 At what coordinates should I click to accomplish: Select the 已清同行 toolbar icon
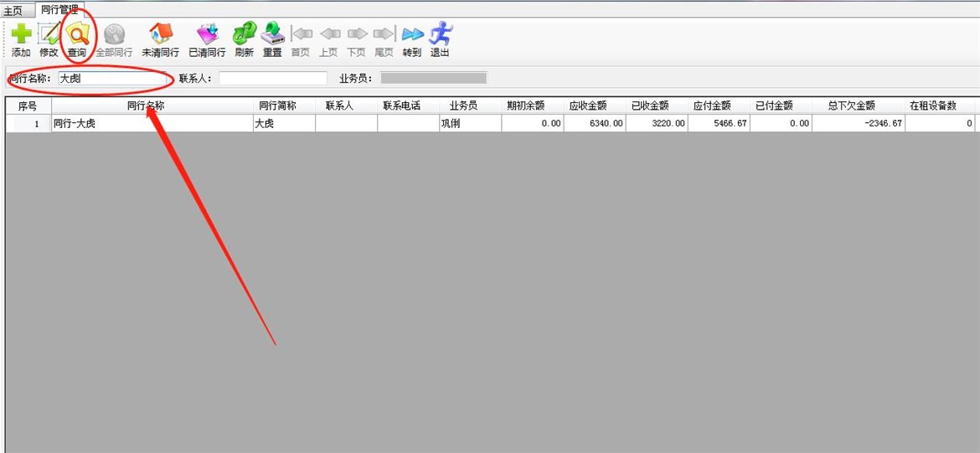(207, 33)
